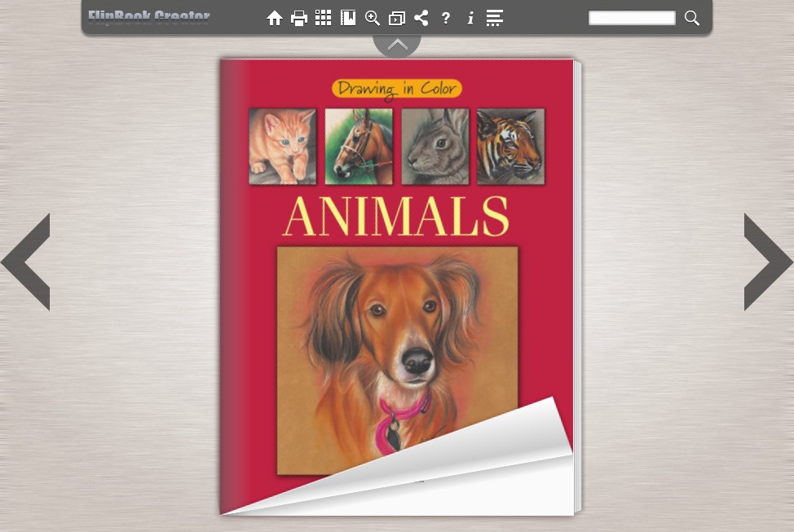Flip to the previous page arrow

(25, 262)
